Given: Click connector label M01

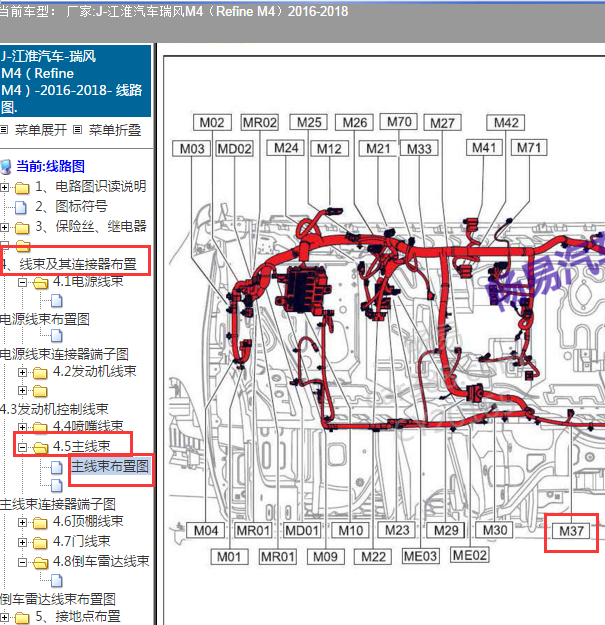Looking at the screenshot, I should (229, 556).
